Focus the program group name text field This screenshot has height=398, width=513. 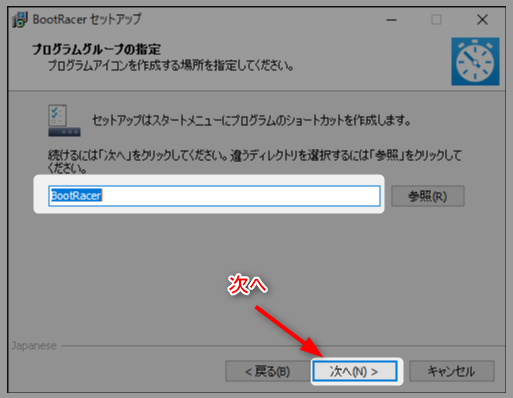pyautogui.click(x=214, y=196)
